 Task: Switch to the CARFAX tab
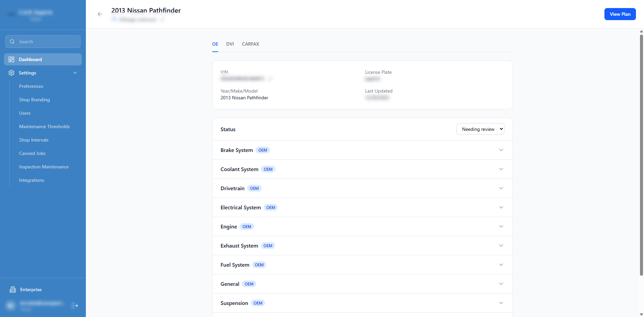tap(251, 44)
